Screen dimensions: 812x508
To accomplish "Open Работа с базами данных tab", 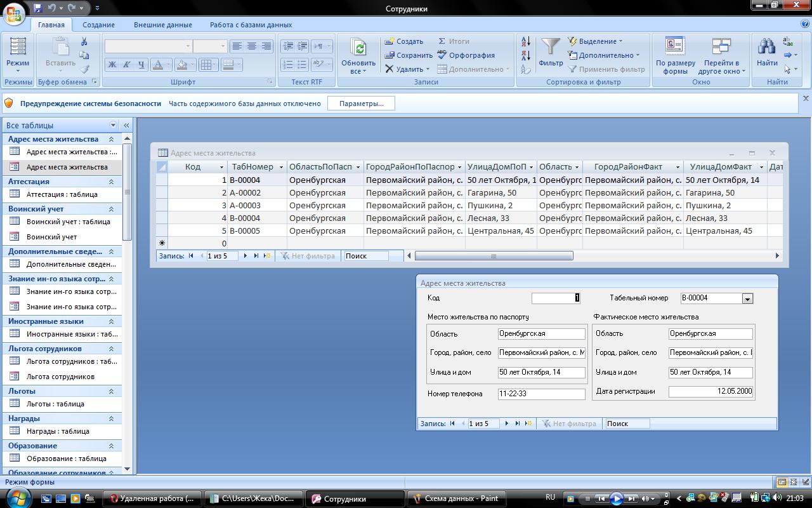I will click(251, 25).
